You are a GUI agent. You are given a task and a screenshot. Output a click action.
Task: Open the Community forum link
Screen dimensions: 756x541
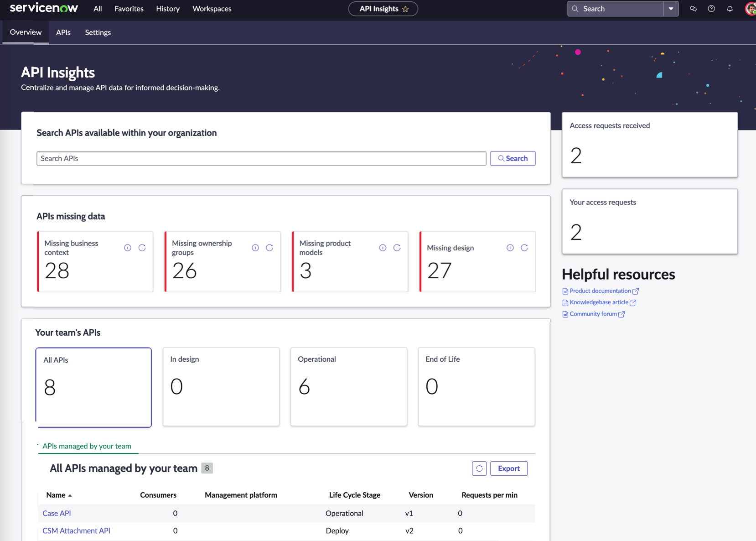(593, 314)
